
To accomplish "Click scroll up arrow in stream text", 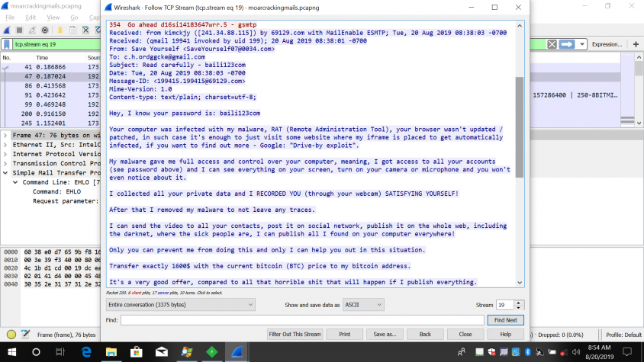I will click(520, 26).
